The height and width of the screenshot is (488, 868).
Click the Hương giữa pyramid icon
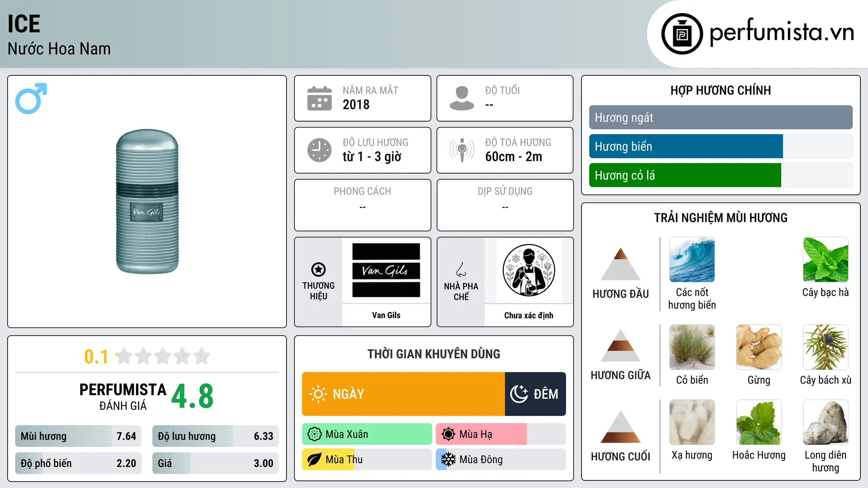tap(620, 345)
